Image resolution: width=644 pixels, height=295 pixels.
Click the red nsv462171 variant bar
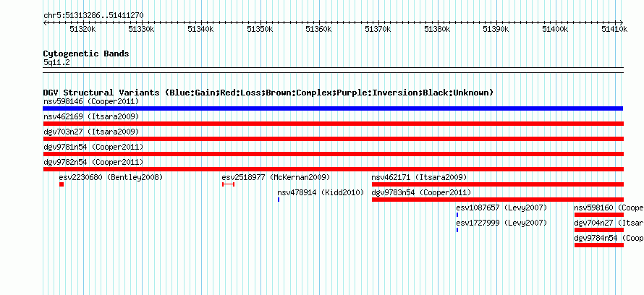point(498,184)
